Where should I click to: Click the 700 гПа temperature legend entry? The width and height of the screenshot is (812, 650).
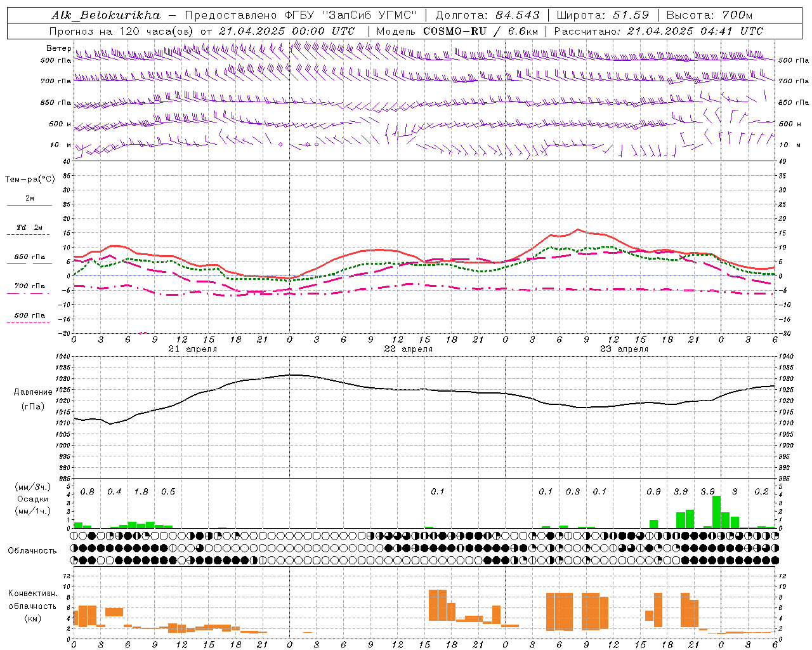29,286
